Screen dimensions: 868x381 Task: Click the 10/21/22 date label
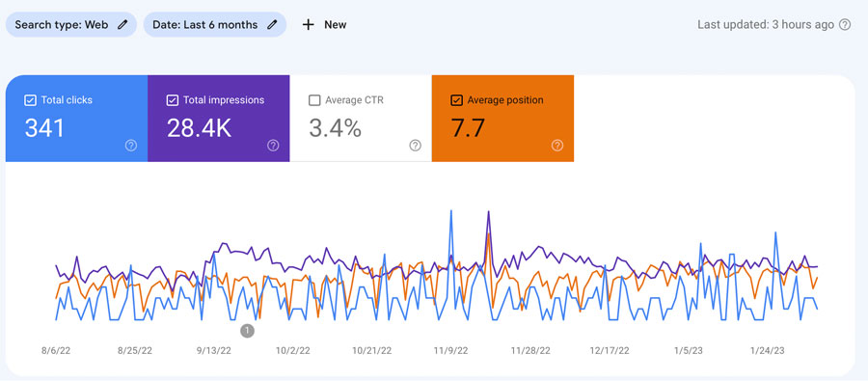pos(372,350)
